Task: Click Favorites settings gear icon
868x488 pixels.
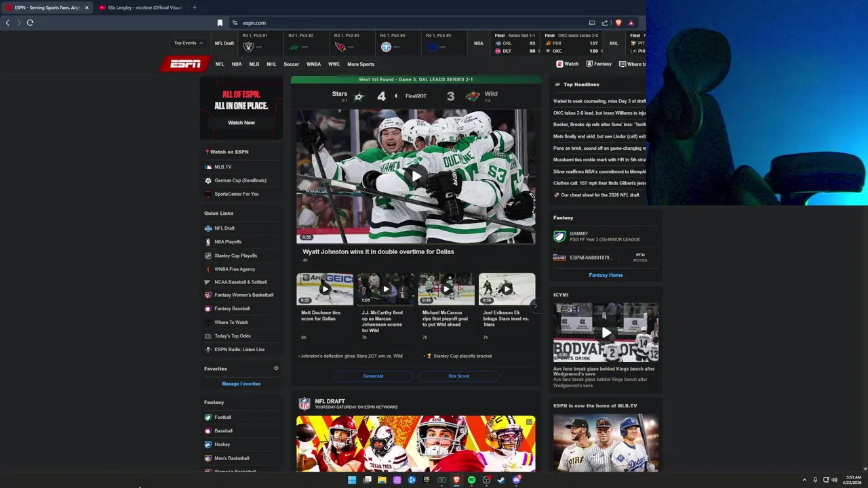Action: (x=276, y=369)
